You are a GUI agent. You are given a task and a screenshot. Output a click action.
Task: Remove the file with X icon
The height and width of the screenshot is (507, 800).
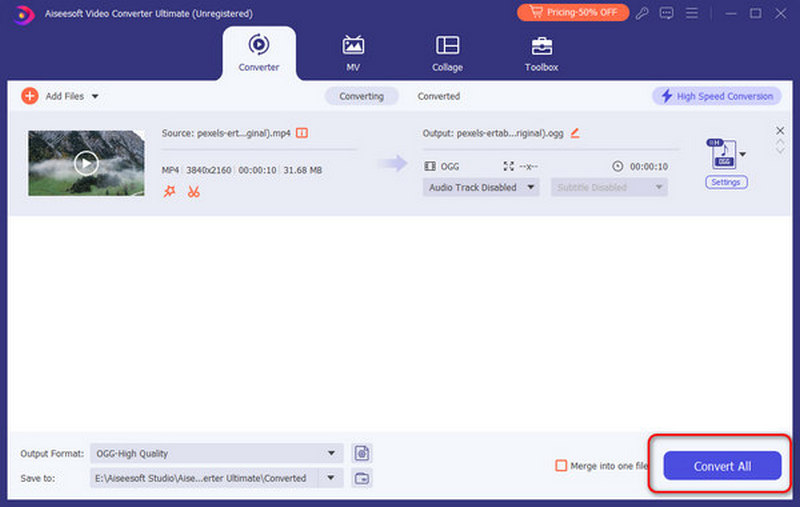[x=780, y=131]
